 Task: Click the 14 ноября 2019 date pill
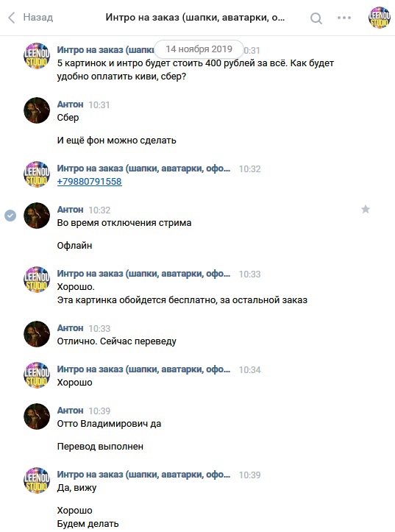point(199,49)
